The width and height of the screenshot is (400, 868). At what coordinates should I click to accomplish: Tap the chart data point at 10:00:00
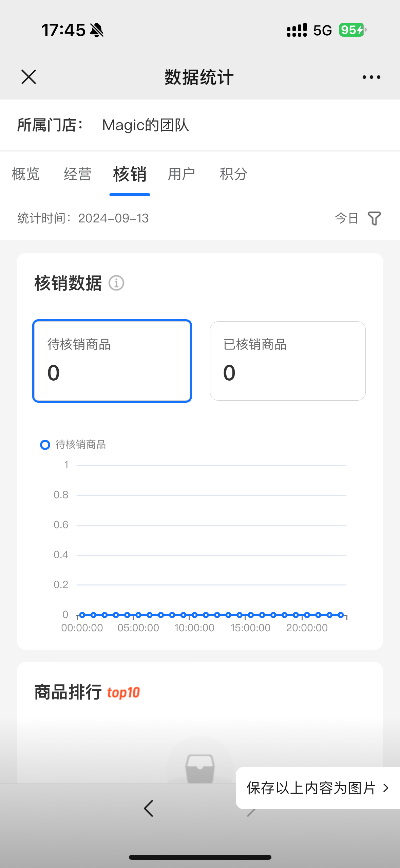coord(195,615)
